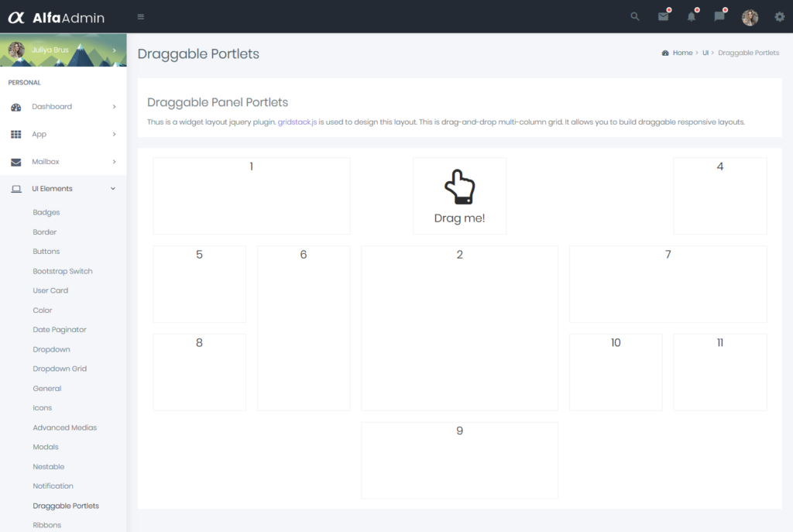Click the search magnifier icon in header
The width and height of the screenshot is (793, 532).
(635, 17)
